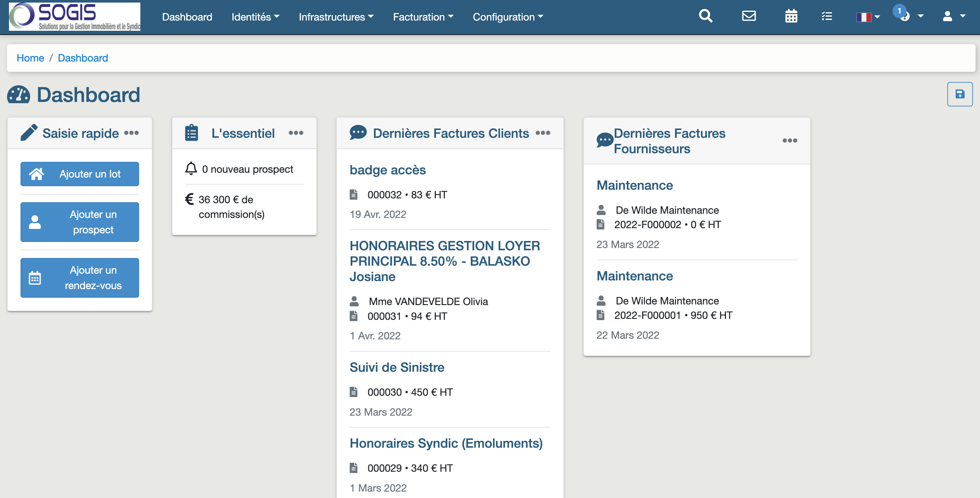Click the mail envelope icon
The height and width of the screenshot is (498, 980).
point(749,17)
